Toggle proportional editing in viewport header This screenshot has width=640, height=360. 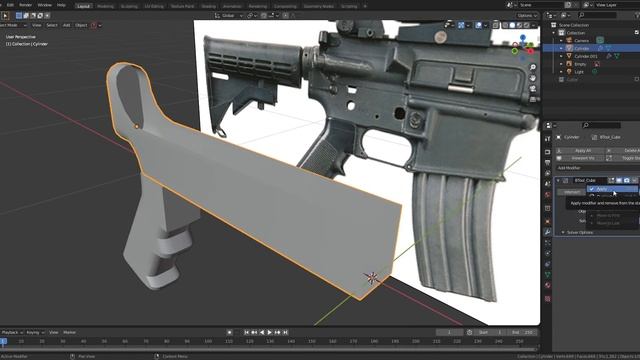click(x=285, y=16)
